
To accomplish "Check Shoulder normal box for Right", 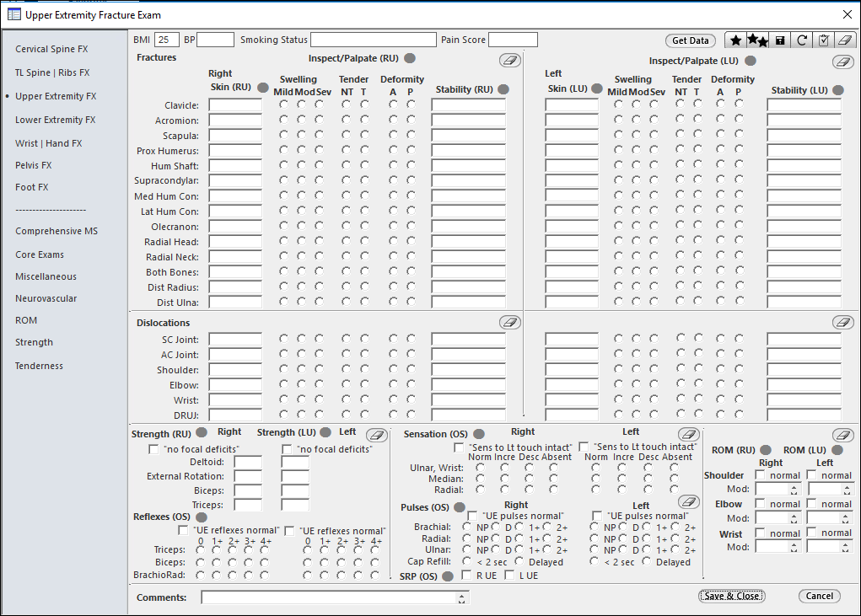I will (761, 474).
